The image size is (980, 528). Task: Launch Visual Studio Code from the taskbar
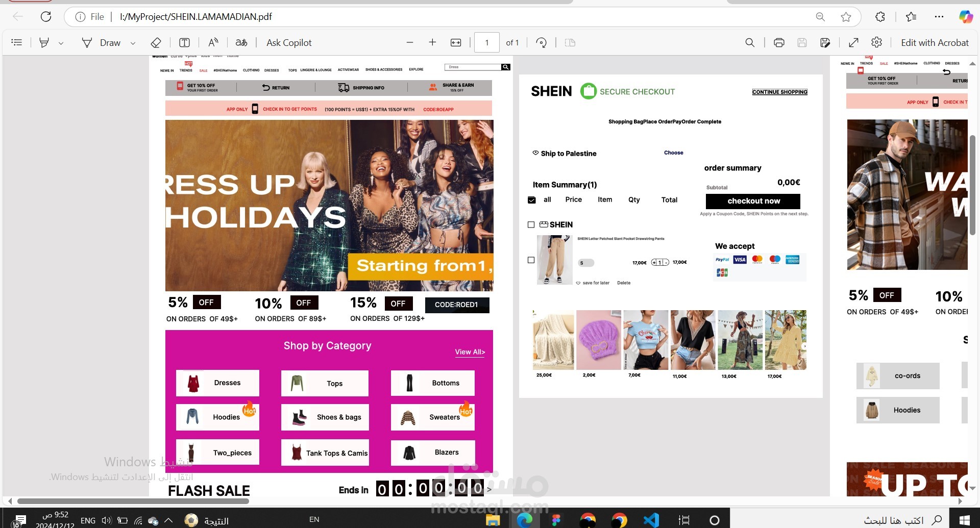pos(651,520)
